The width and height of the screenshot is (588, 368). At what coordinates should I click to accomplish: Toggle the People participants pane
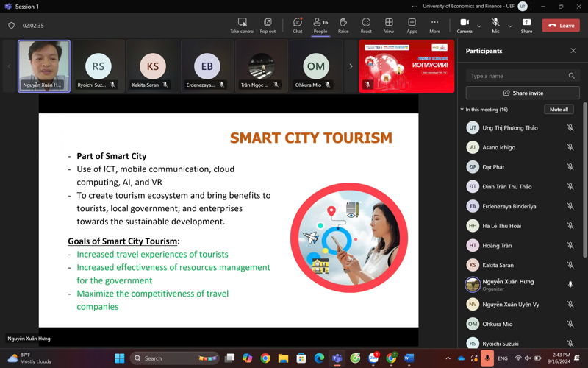click(x=320, y=25)
